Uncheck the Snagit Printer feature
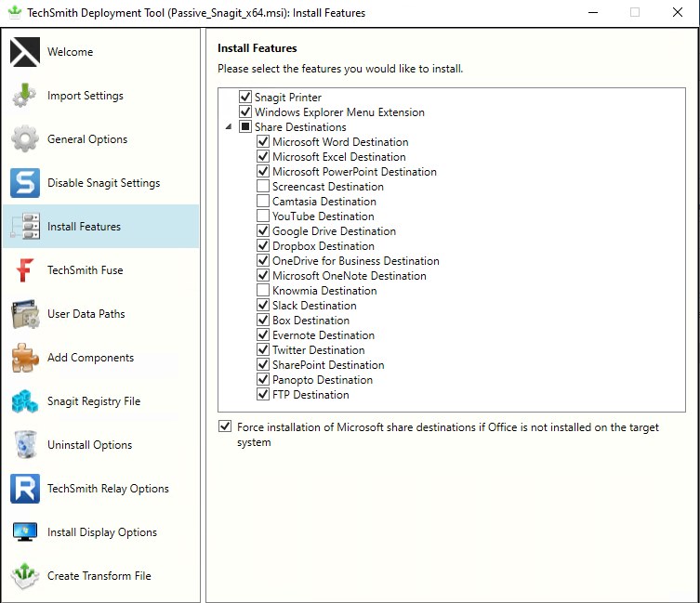This screenshot has width=700, height=603. (x=245, y=97)
